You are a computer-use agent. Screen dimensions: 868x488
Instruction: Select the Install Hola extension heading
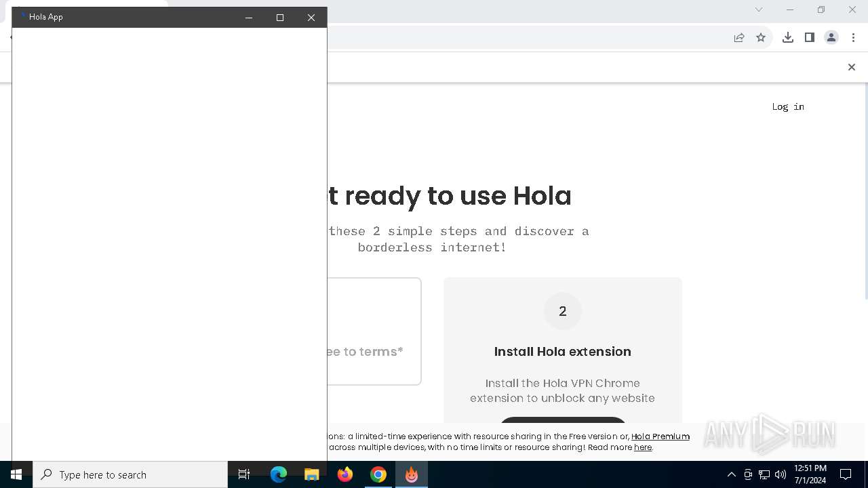(x=563, y=351)
